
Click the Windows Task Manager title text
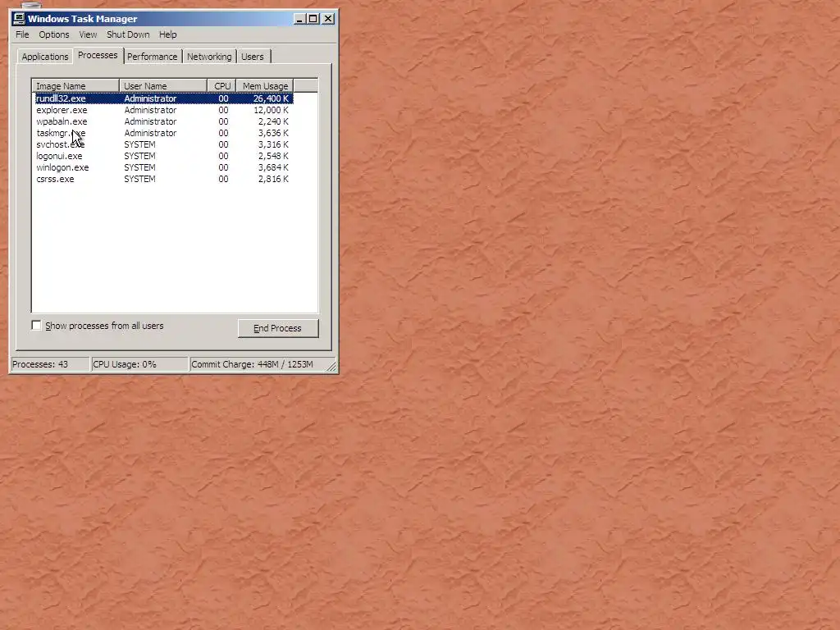click(x=83, y=19)
